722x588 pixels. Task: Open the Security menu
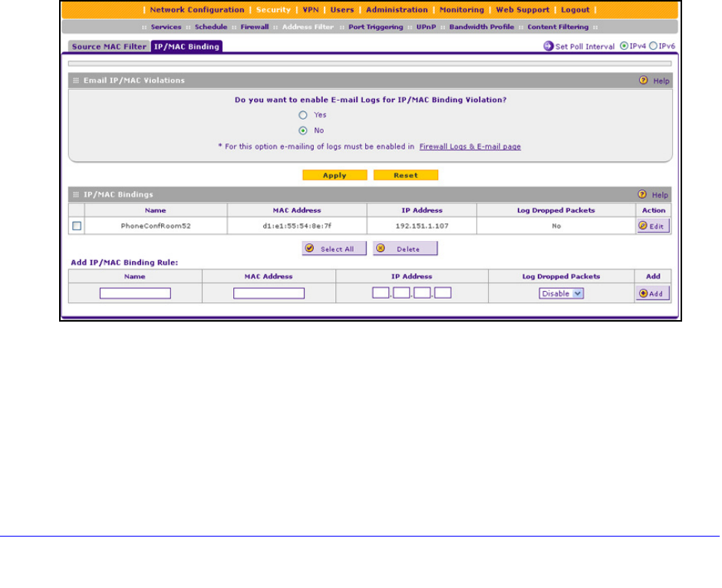point(273,10)
